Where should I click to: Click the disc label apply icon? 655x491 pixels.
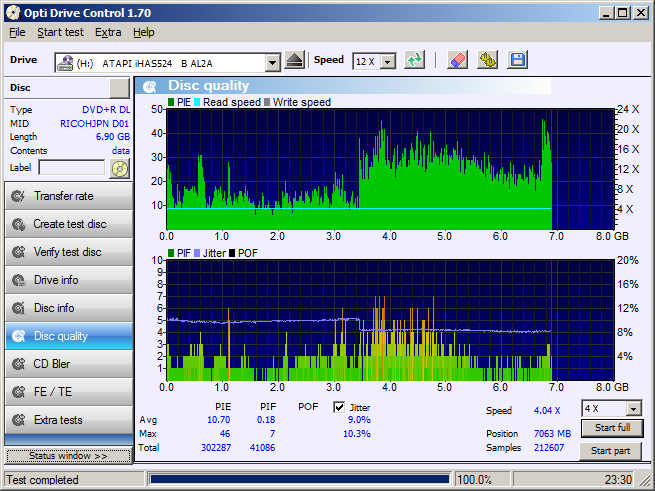point(119,169)
